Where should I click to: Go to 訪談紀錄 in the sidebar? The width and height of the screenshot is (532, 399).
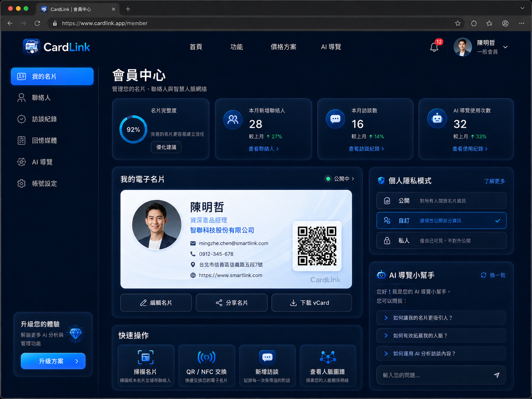(52, 119)
